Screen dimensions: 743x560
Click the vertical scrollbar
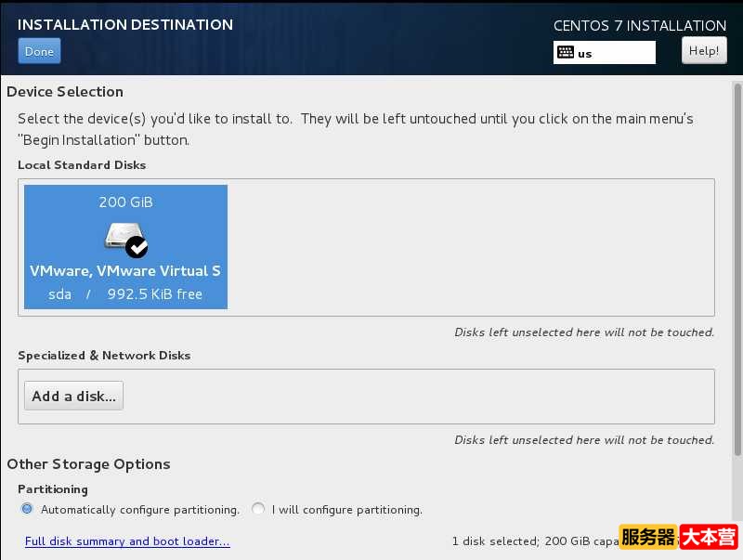(736, 269)
